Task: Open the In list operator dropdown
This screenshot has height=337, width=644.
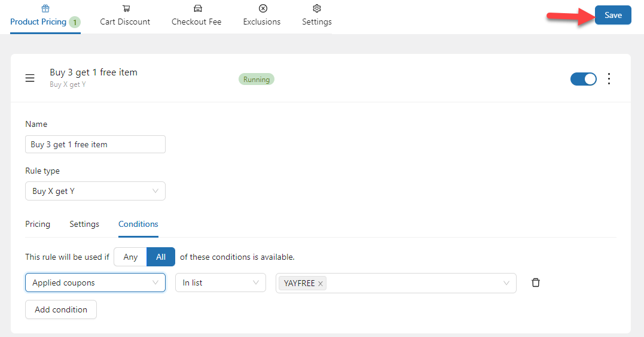Action: coord(221,283)
